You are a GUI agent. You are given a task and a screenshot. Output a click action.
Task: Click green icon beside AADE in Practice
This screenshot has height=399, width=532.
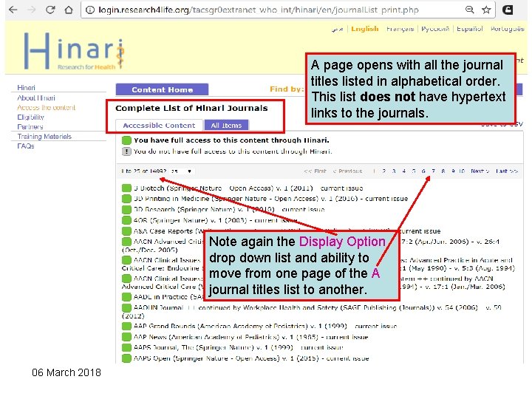tap(126, 297)
